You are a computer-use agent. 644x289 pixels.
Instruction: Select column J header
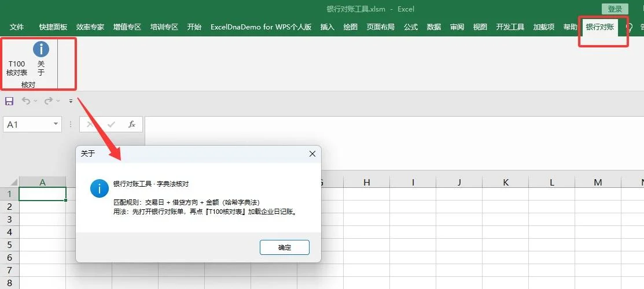[459, 182]
